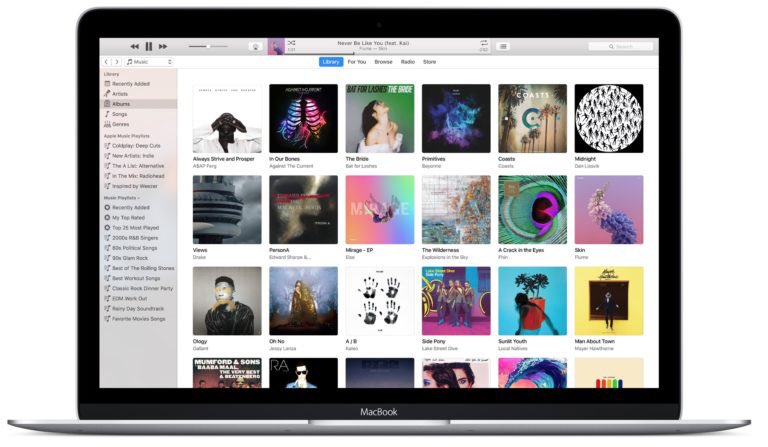The image size is (768, 447).
Task: Switch to the Radio tab
Action: 408,62
